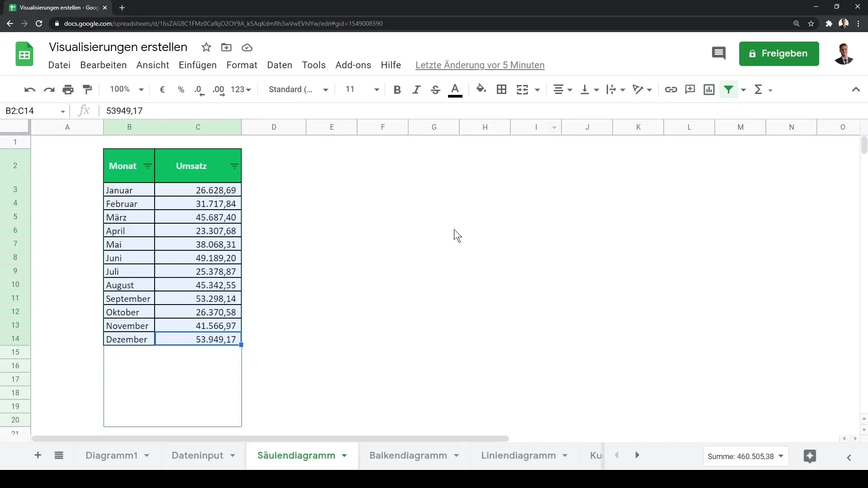The image size is (868, 488).
Task: Select the Balkendiagramm tab
Action: click(408, 455)
